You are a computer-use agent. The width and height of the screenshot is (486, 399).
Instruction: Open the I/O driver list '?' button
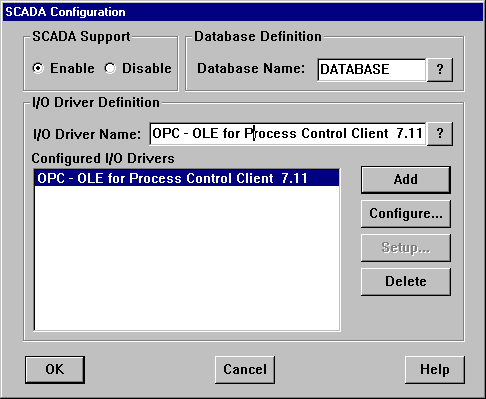[440, 134]
